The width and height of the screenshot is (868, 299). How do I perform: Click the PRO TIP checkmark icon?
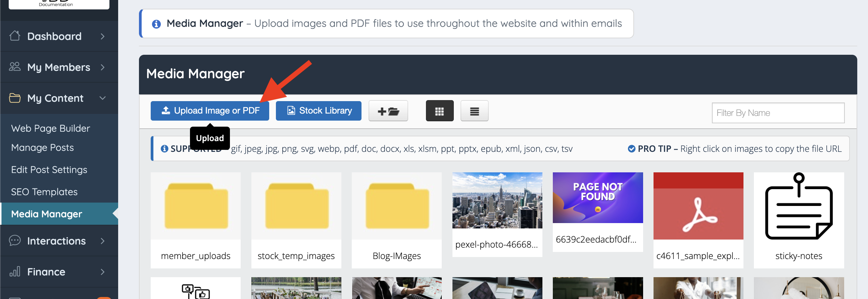point(631,148)
